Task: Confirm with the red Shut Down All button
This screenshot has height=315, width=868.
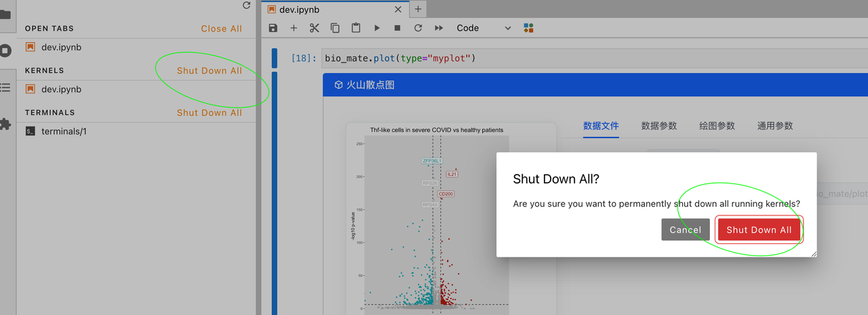Action: click(x=759, y=230)
